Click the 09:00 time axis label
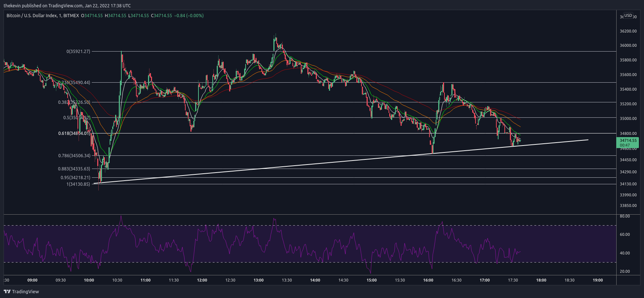 (33, 280)
